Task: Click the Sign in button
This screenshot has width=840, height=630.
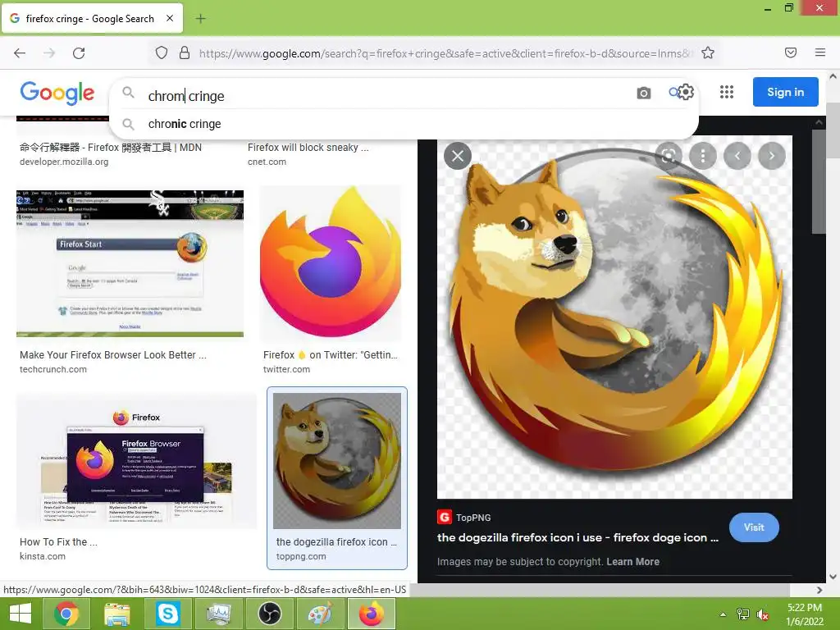Action: (785, 92)
